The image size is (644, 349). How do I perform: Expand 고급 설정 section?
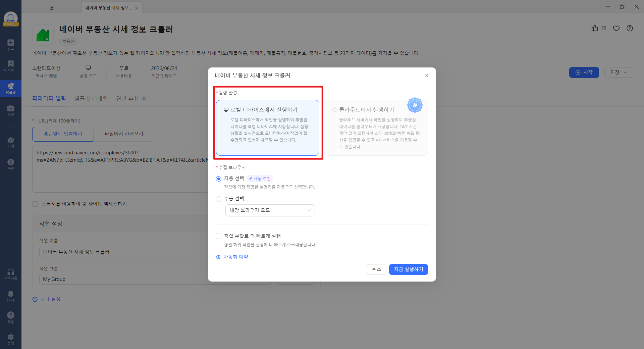(46, 299)
